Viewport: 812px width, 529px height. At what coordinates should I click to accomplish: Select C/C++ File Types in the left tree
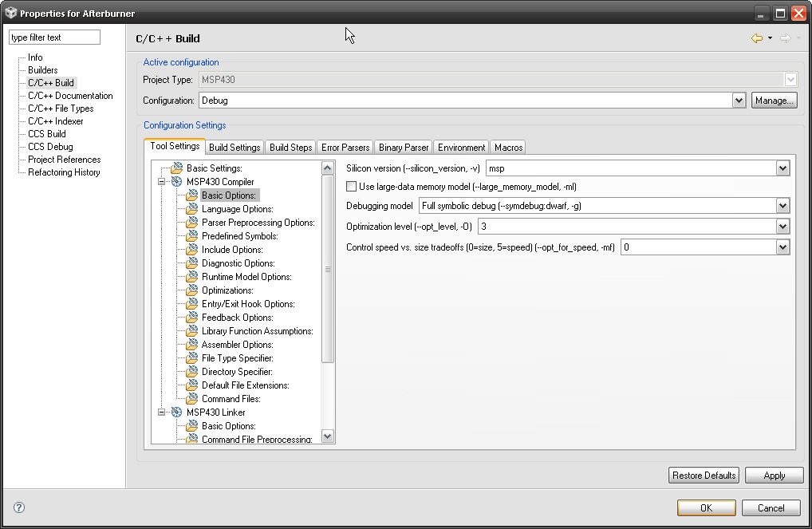click(61, 109)
